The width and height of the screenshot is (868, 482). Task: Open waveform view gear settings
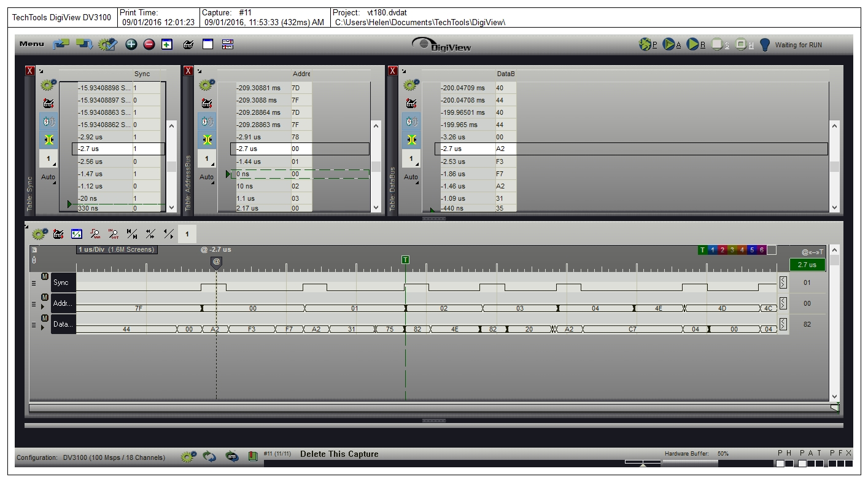click(x=40, y=233)
